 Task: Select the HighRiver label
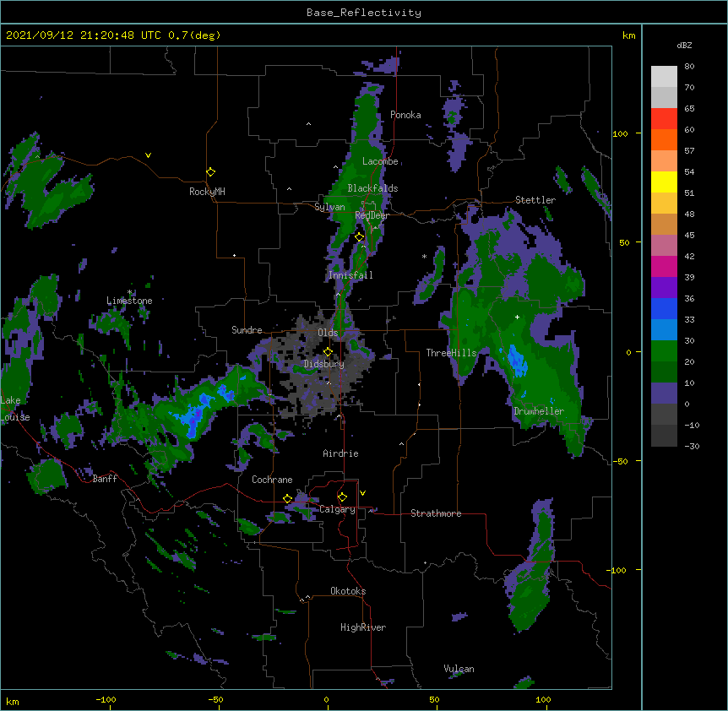click(x=363, y=627)
